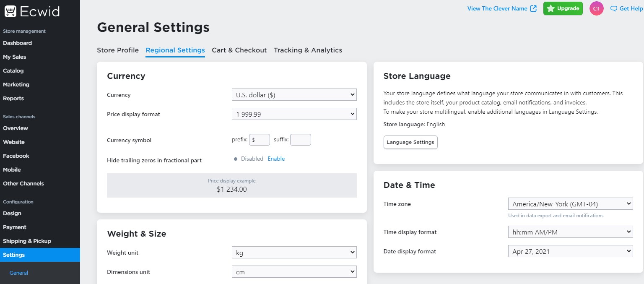Open the Tracking & Analytics tab

click(x=308, y=50)
